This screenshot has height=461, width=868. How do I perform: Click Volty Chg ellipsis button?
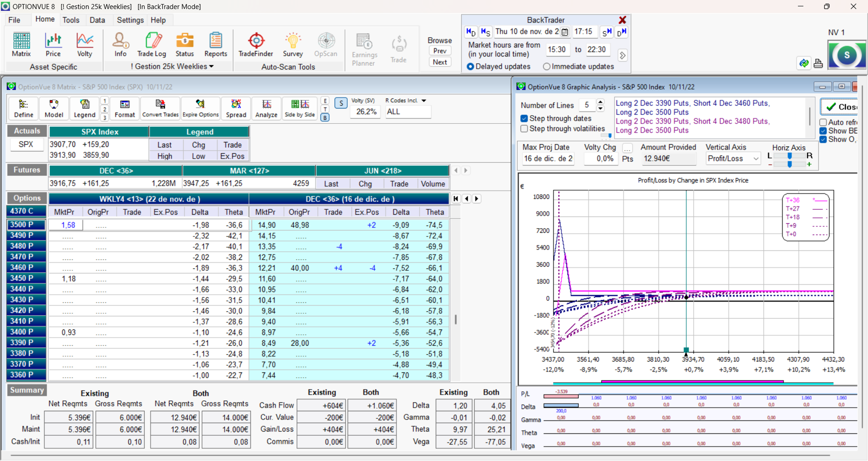coord(627,148)
